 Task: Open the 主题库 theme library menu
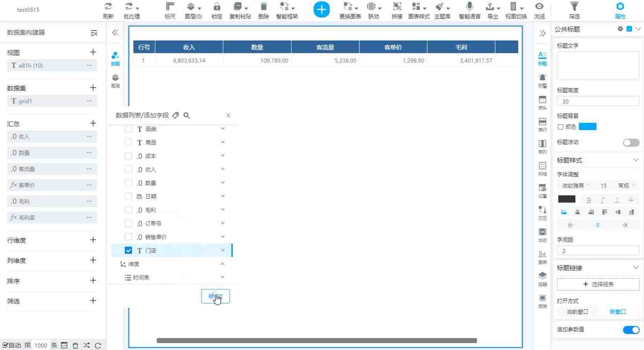442,10
